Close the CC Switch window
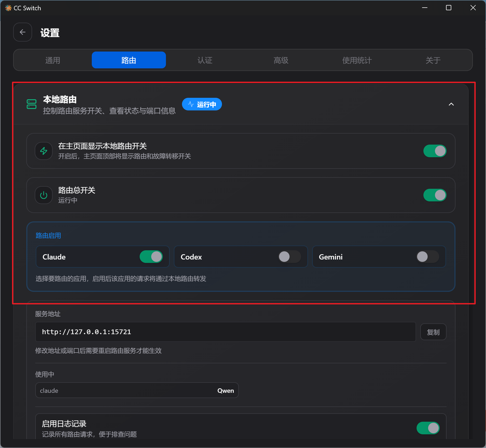Image resolution: width=486 pixels, height=448 pixels. pyautogui.click(x=473, y=8)
